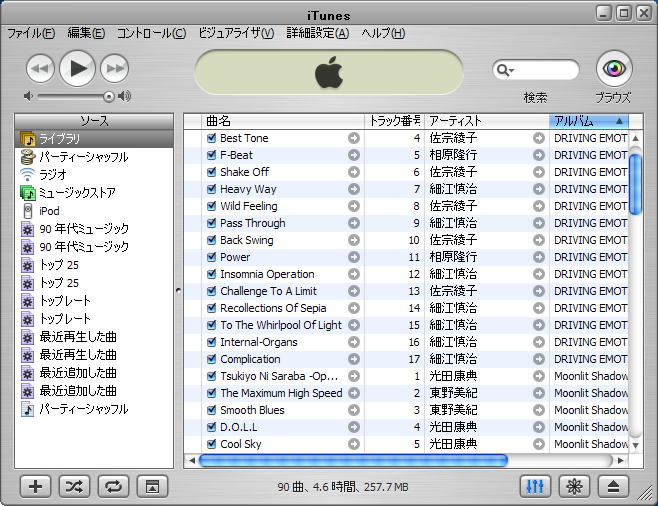Uncheck the D.O.L.L checkbox

[212, 427]
